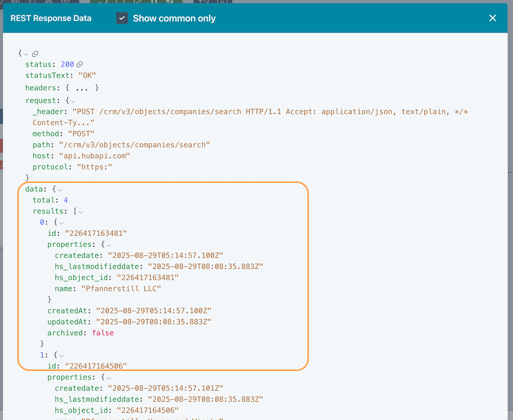Click the REST Response Data title
The width and height of the screenshot is (513, 420).
click(51, 18)
